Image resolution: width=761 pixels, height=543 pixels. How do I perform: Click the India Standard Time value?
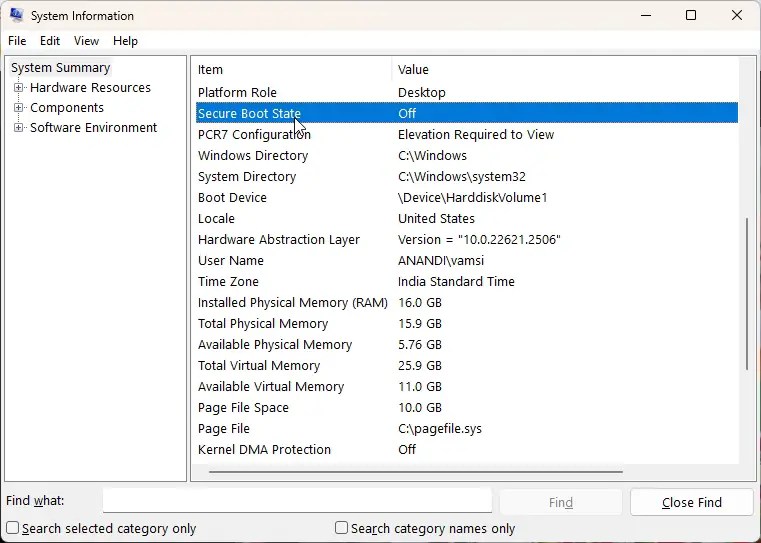456,281
